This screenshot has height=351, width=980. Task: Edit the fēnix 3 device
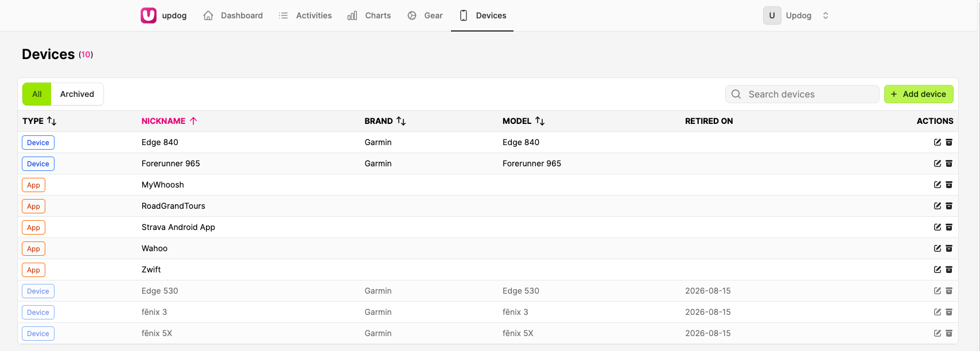[938, 312]
